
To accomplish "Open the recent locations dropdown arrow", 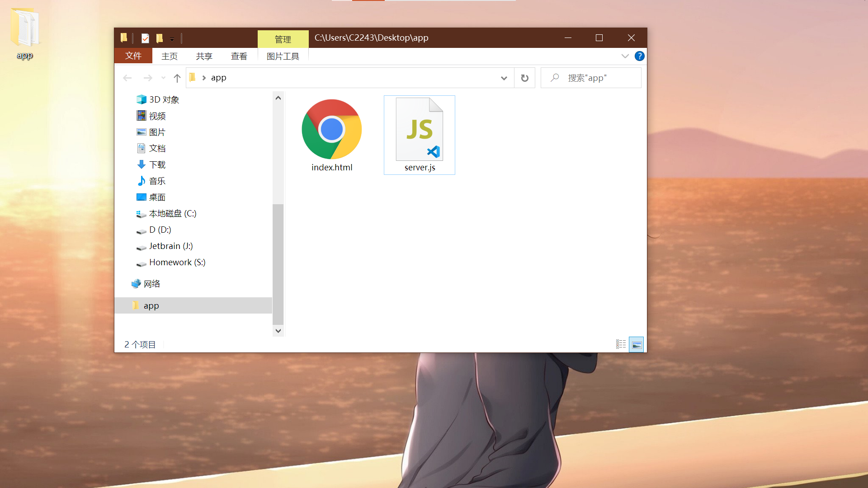I will click(x=163, y=78).
